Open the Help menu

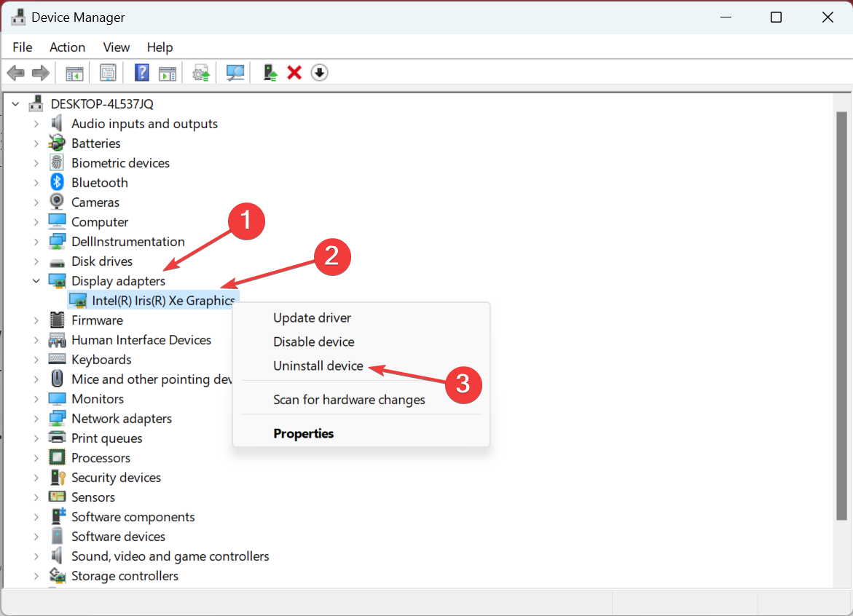pyautogui.click(x=160, y=47)
